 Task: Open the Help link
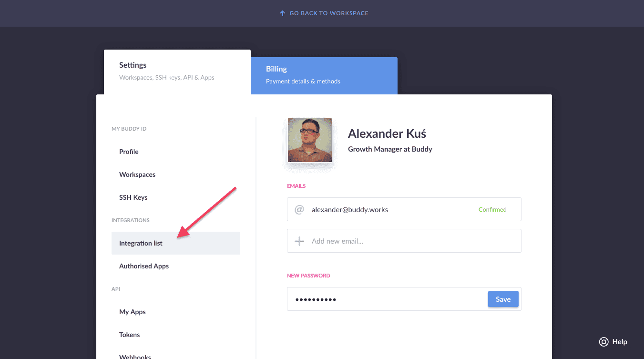[620, 342]
